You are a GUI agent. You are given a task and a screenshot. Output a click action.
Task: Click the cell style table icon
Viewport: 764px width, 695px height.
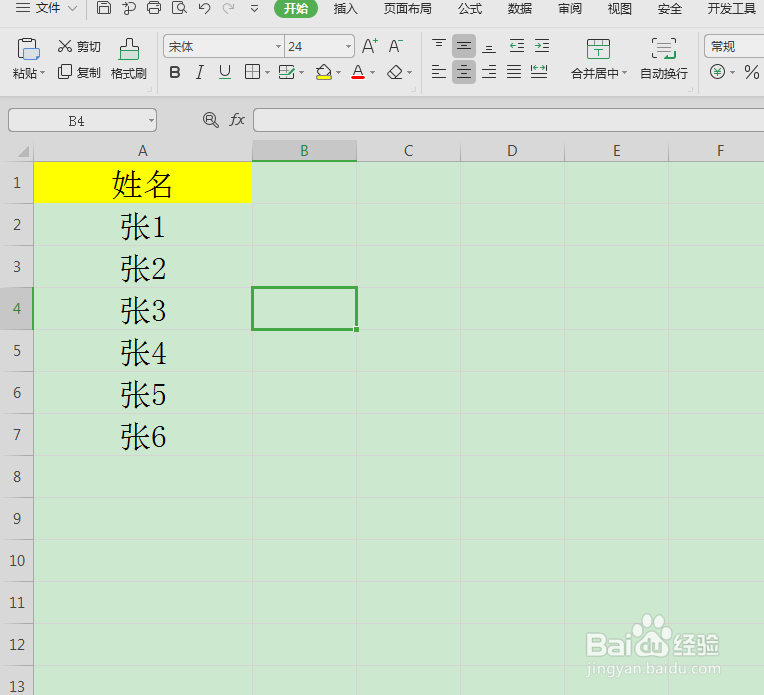tap(286, 72)
